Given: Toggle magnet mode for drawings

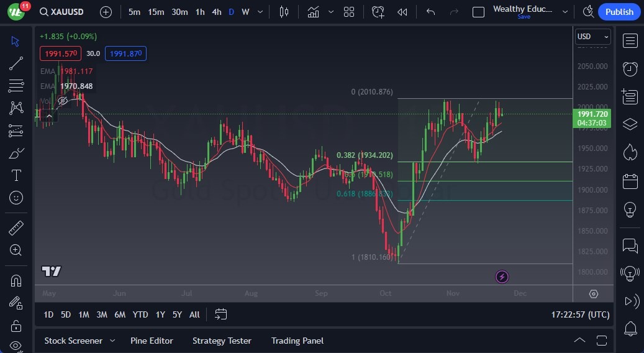Looking at the screenshot, I should click(x=16, y=280).
